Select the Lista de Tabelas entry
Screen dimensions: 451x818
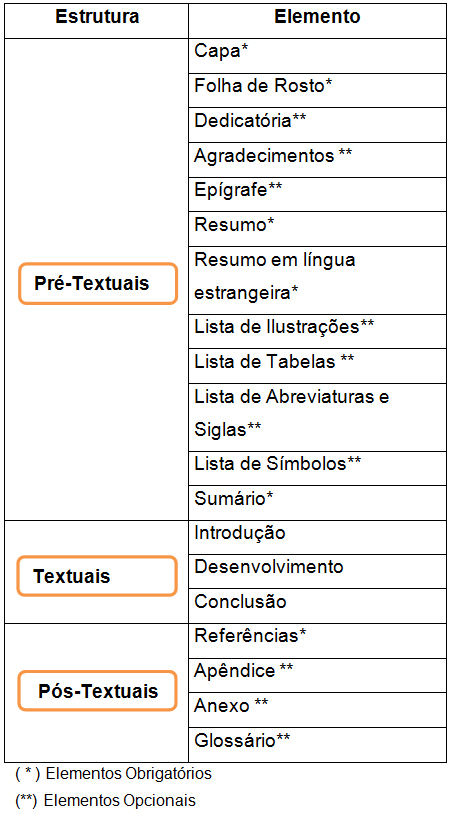[x=318, y=366]
